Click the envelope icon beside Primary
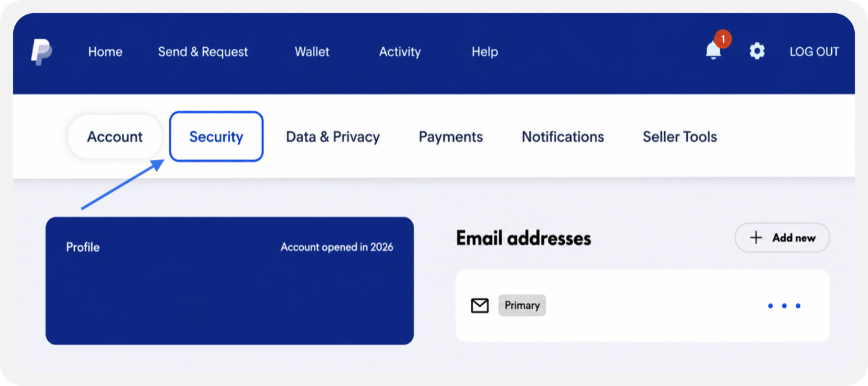Viewport: 868px width, 386px height. (x=480, y=306)
